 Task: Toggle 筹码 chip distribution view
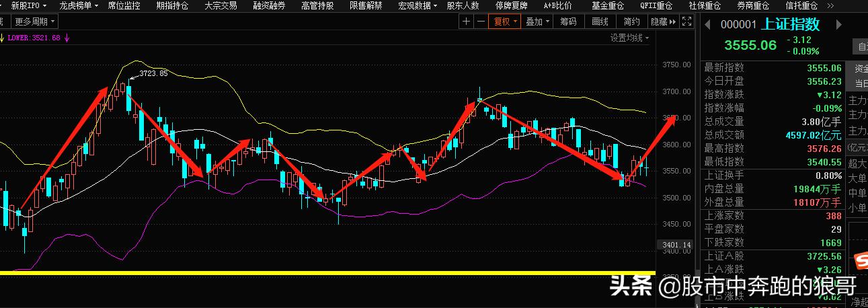(x=568, y=22)
